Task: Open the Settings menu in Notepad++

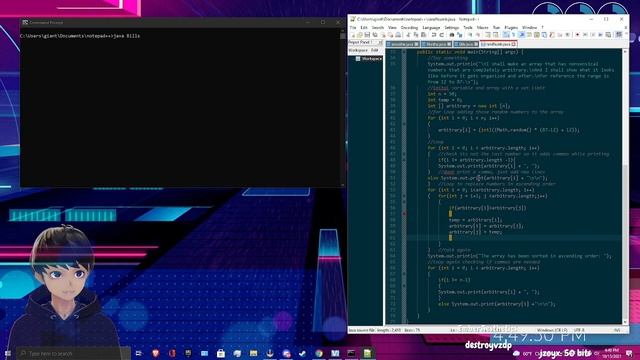Action: (451, 27)
